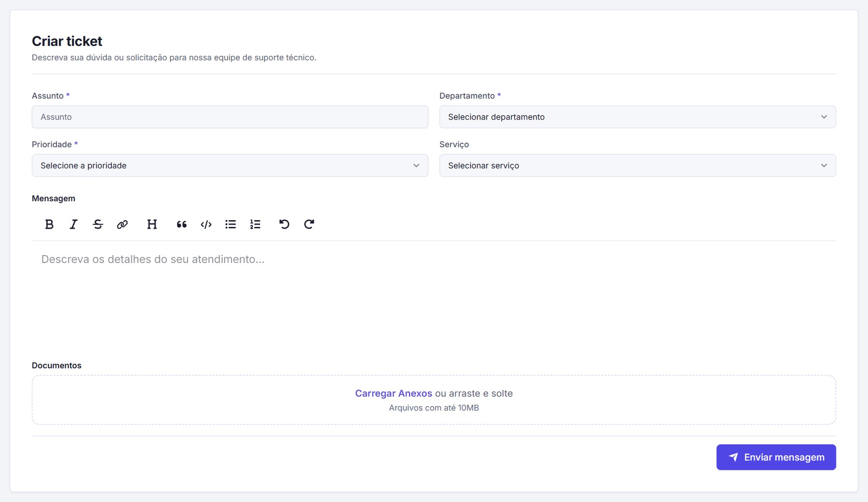Open the Selecionar departamento dropdown

click(637, 117)
